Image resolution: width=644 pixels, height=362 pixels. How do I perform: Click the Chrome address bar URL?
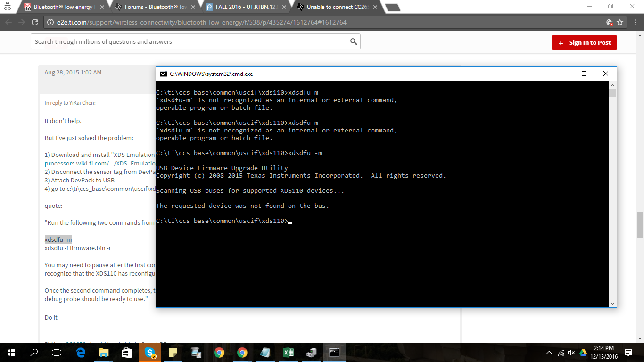tap(202, 22)
